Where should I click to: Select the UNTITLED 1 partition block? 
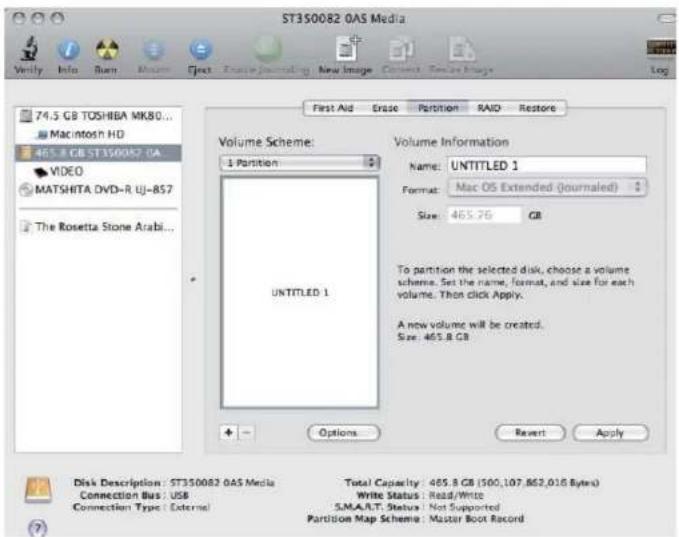point(300,293)
